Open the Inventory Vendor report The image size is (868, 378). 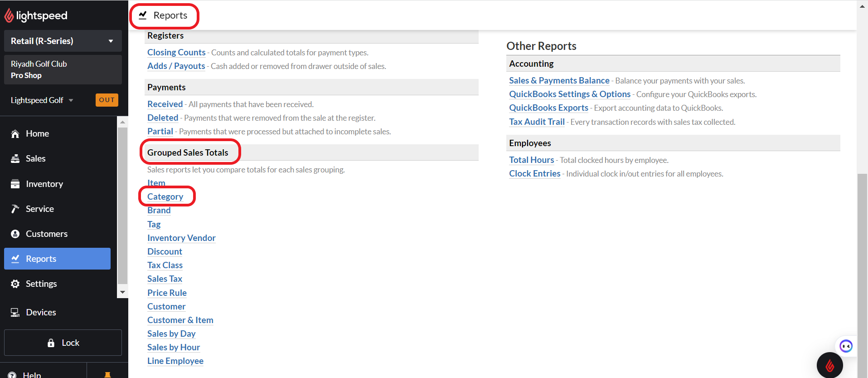(181, 238)
